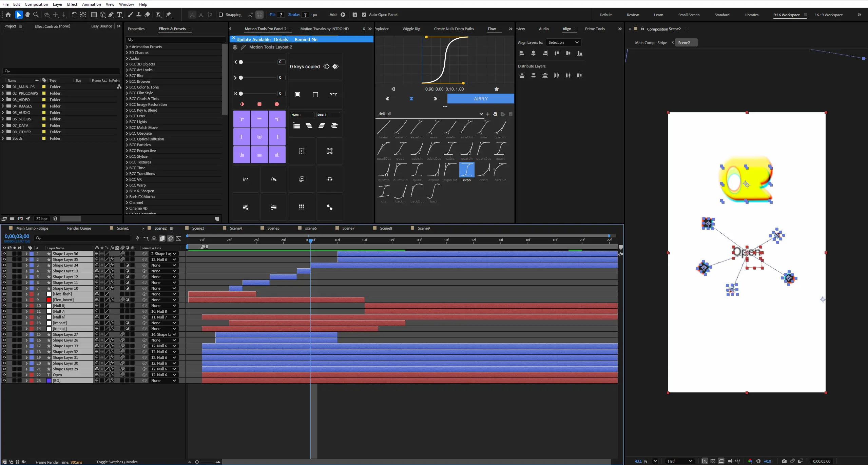This screenshot has width=868, height=465.
Task: Uncheck Auto-Open Panel checkbox
Action: (364, 15)
